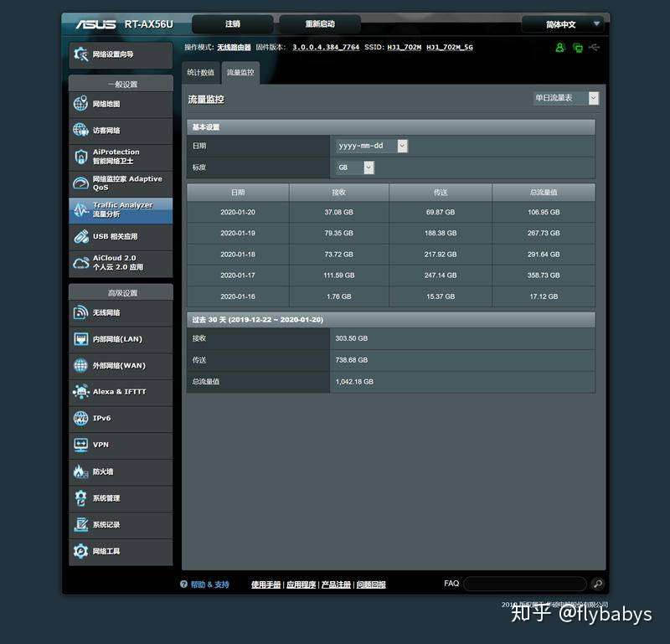The width and height of the screenshot is (670, 644).
Task: Open the IPv6 icon
Action: (x=80, y=418)
